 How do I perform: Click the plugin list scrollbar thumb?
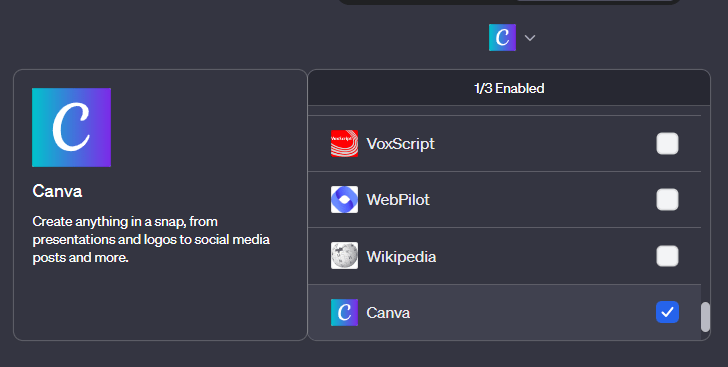(705, 317)
